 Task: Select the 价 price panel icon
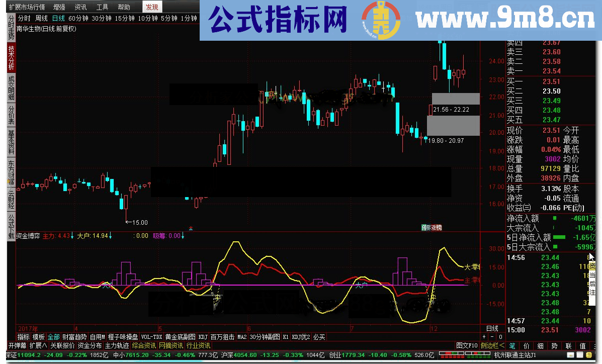coord(527,345)
